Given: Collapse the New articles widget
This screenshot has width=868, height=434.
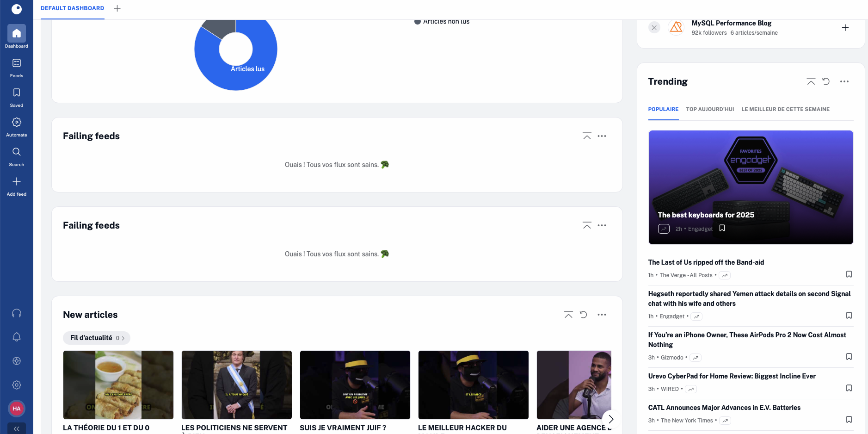Looking at the screenshot, I should tap(568, 315).
